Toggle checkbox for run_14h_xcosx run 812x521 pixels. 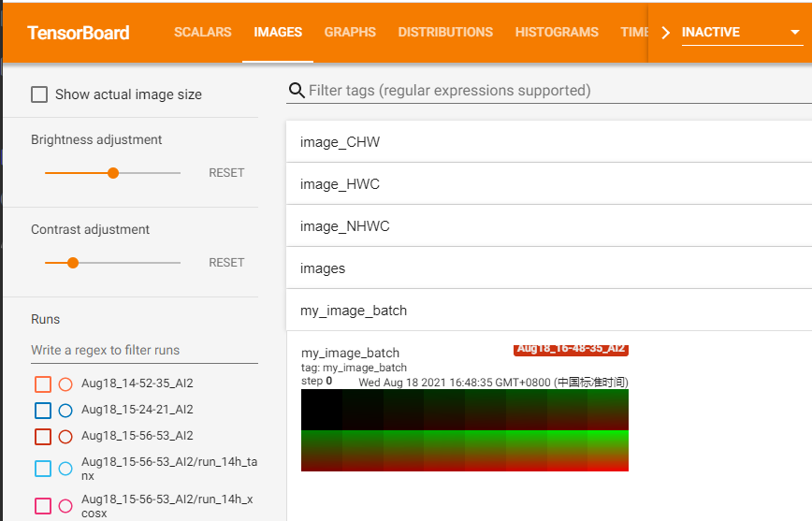(43, 506)
